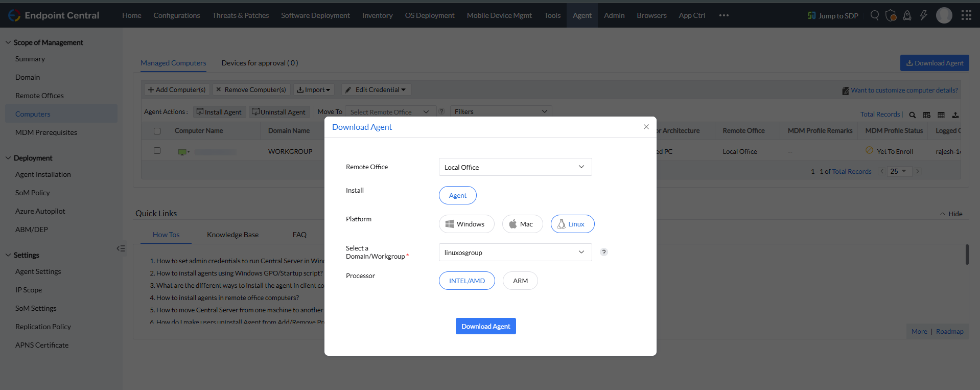The width and height of the screenshot is (980, 390).
Task: Click the more options ellipsis in navigation
Action: click(724, 15)
